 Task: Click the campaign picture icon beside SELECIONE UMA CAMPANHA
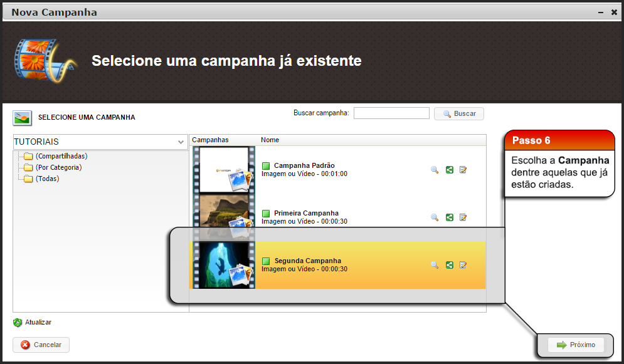coord(21,117)
